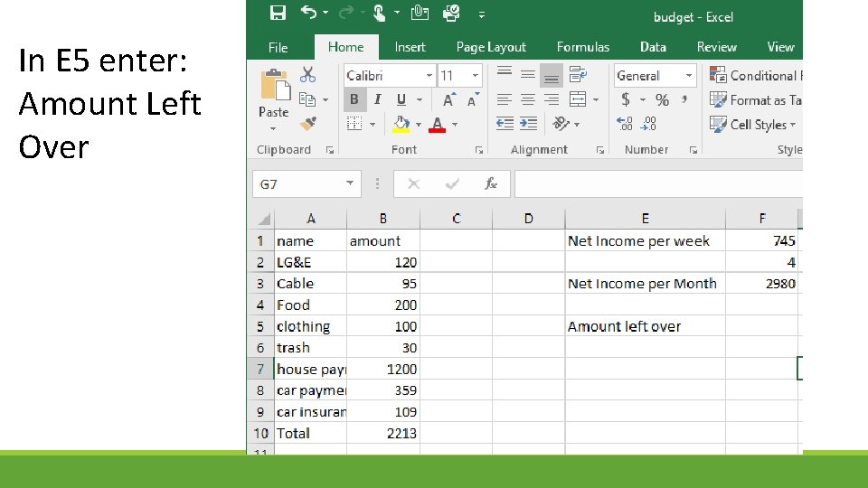Expand the Name Box dropdown arrow
The height and width of the screenshot is (488, 868).
tap(350, 183)
